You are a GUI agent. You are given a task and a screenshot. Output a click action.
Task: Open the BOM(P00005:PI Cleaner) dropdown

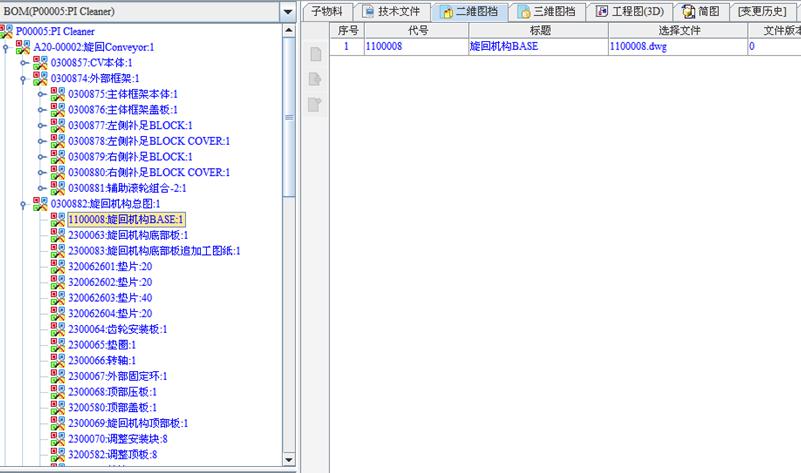(x=288, y=12)
